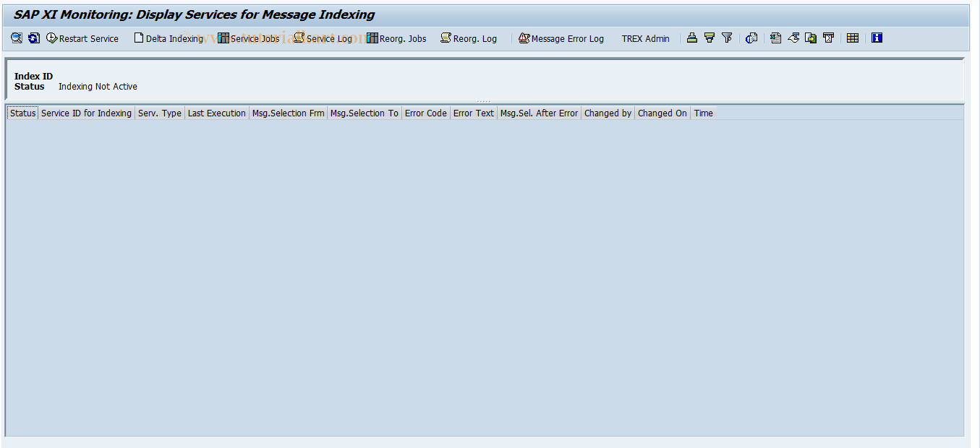Click the Print Preview icon
This screenshot has width=980, height=448.
click(x=751, y=38)
